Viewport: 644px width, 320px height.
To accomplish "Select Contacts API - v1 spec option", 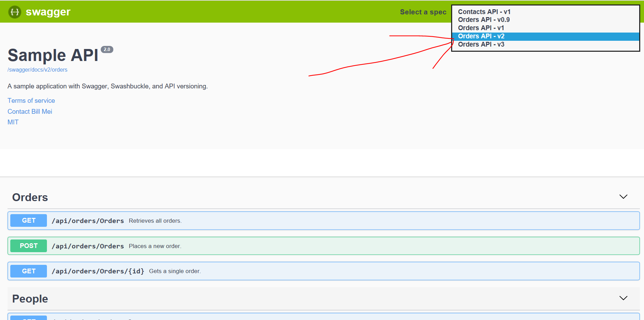I will 546,12.
